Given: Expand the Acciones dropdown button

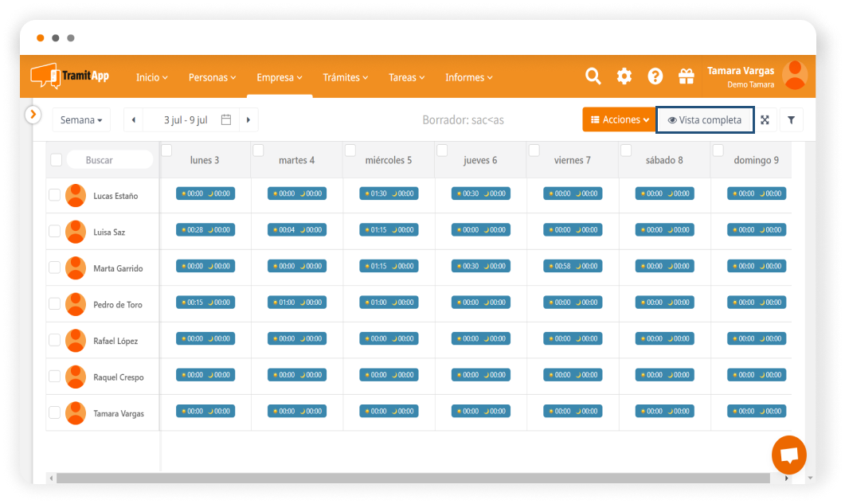Looking at the screenshot, I should (620, 120).
